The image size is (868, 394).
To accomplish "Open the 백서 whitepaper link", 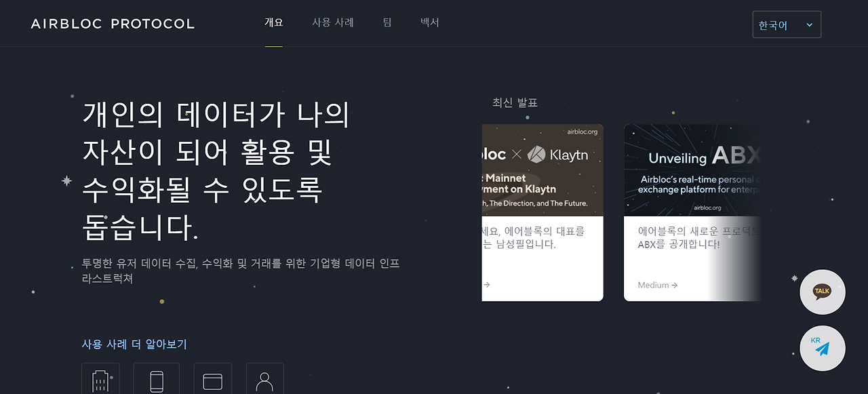I will [x=430, y=22].
